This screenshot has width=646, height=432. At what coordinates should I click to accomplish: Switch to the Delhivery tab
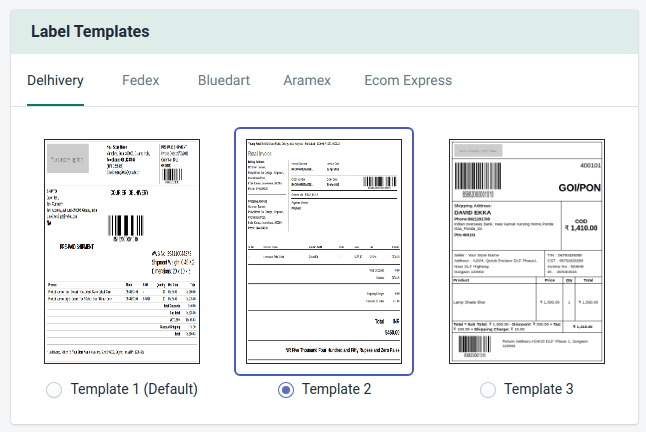click(55, 80)
